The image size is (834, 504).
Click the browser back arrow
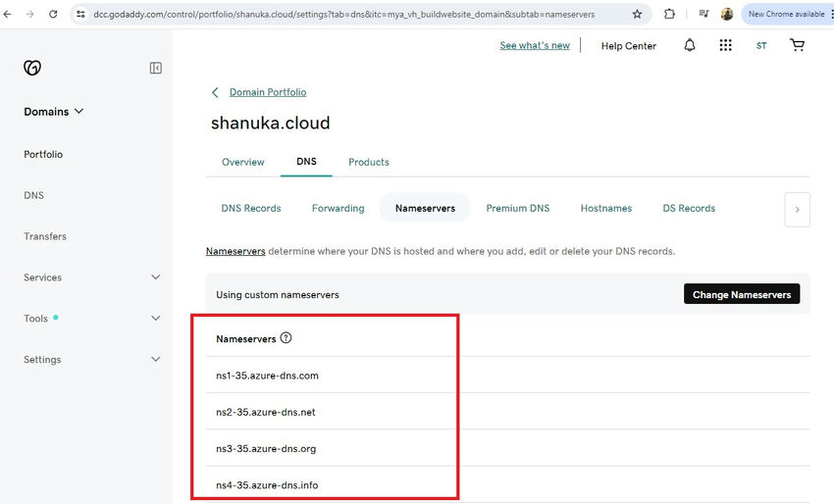(x=8, y=14)
